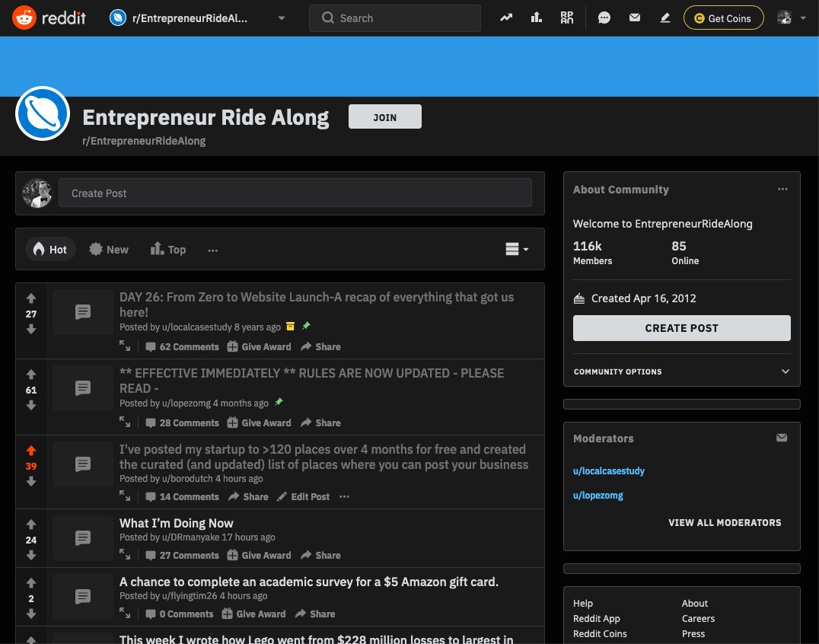
Task: Open the RPAN live broadcast icon
Action: click(567, 18)
